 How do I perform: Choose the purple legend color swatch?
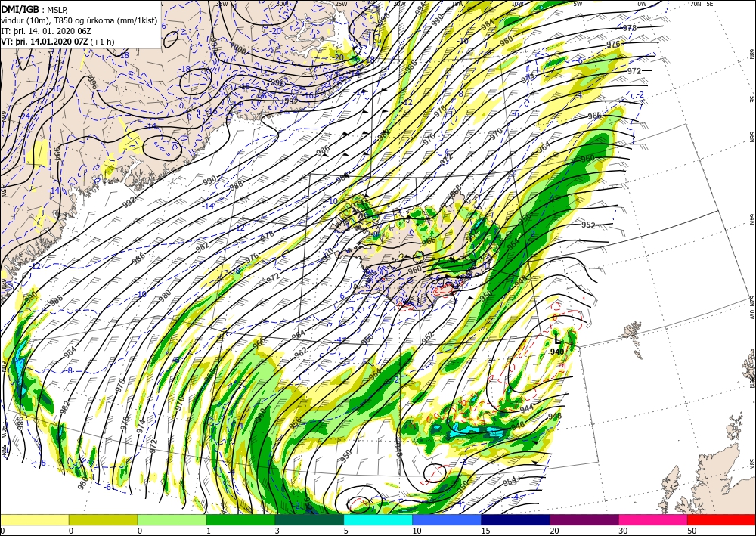click(x=584, y=519)
